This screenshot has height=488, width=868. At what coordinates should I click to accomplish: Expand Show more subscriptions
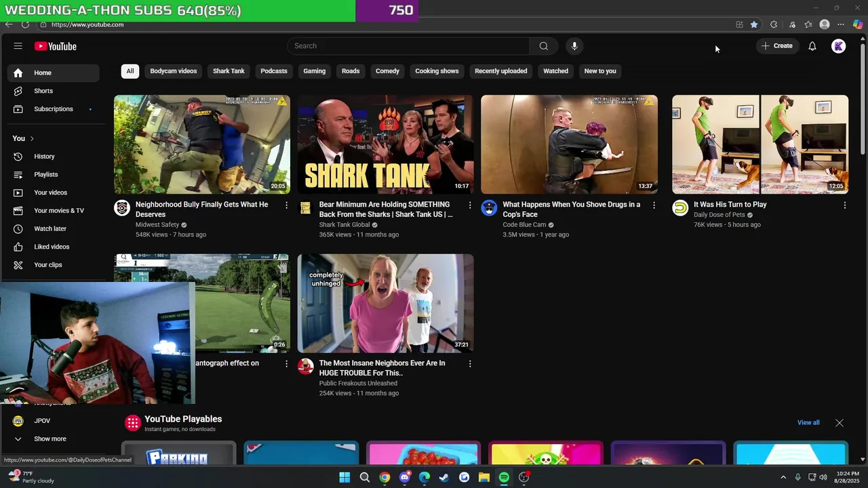(54, 439)
